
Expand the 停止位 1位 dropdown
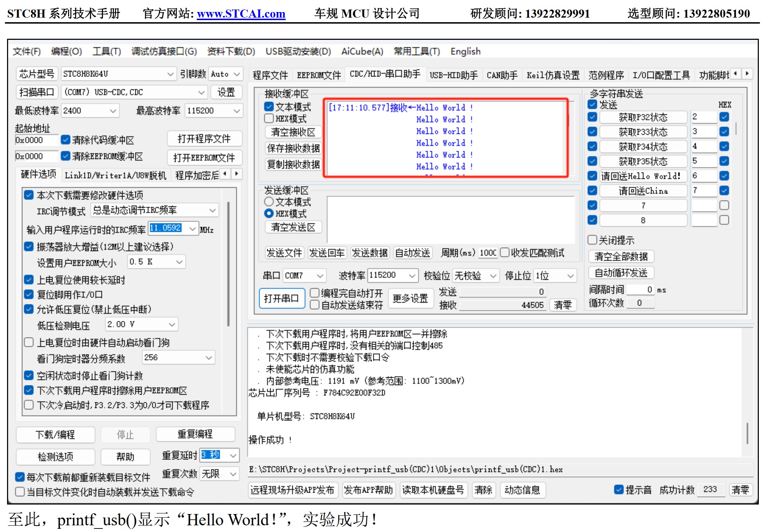pyautogui.click(x=570, y=276)
